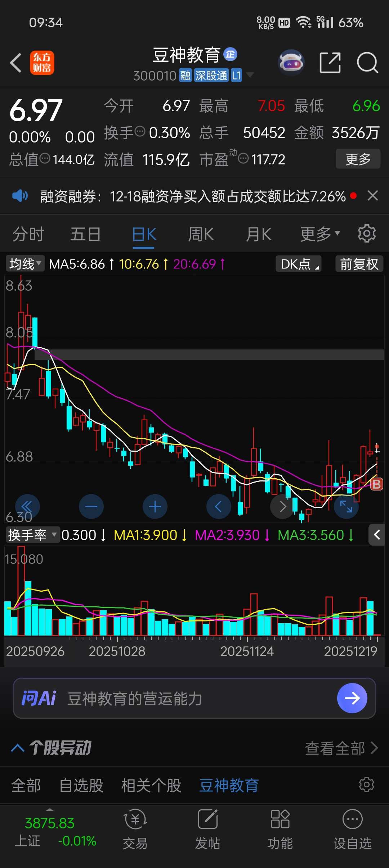Open 个股异动 settings gear
Viewport: 389px width, 868px height.
click(x=367, y=785)
